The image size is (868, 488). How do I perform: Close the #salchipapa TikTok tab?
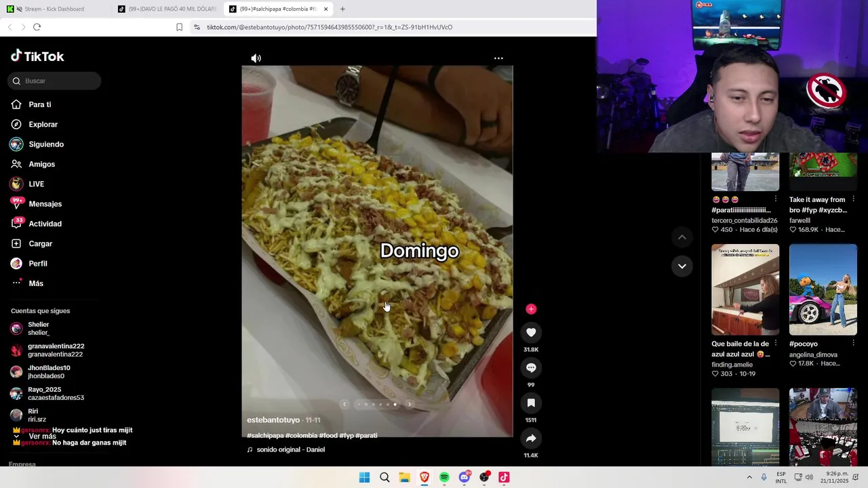[x=326, y=9]
